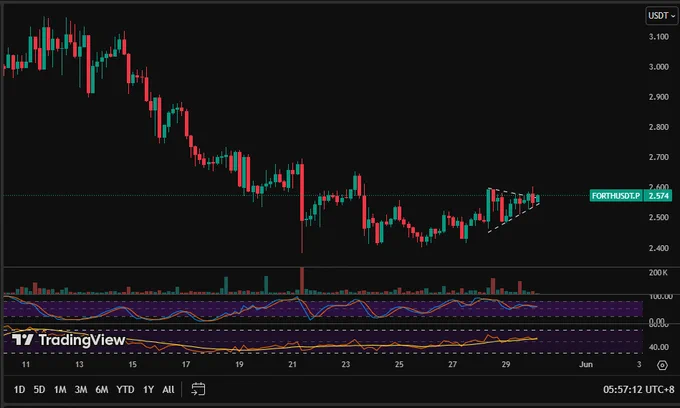Select the All time range
This screenshot has height=408, width=680.
[x=168, y=389]
